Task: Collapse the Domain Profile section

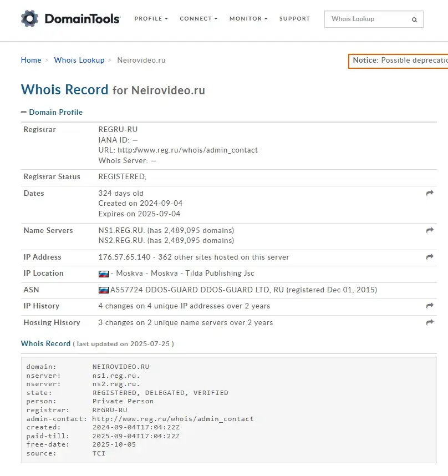Action: pos(52,112)
